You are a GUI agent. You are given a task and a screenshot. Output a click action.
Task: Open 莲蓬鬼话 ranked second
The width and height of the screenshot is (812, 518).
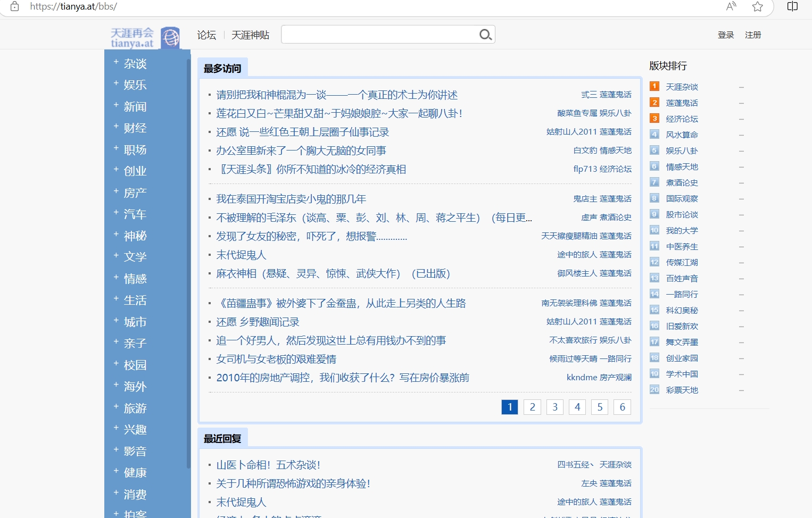(x=682, y=103)
